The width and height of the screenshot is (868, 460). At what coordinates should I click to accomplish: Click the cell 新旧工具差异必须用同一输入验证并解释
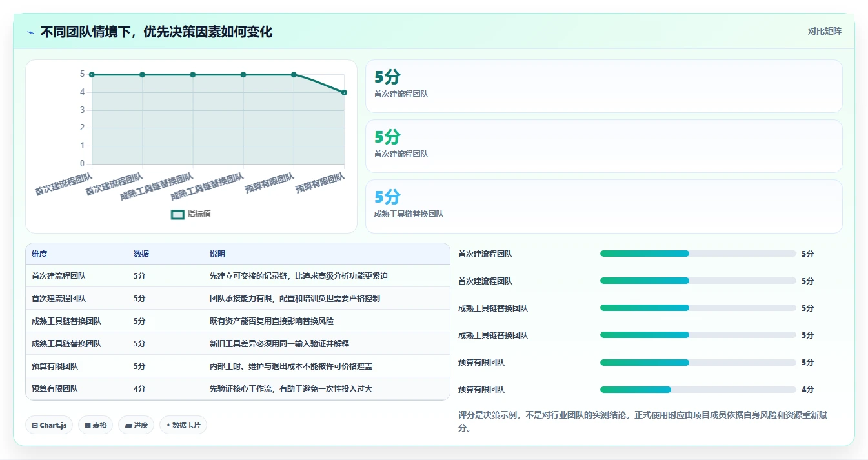coord(279,343)
